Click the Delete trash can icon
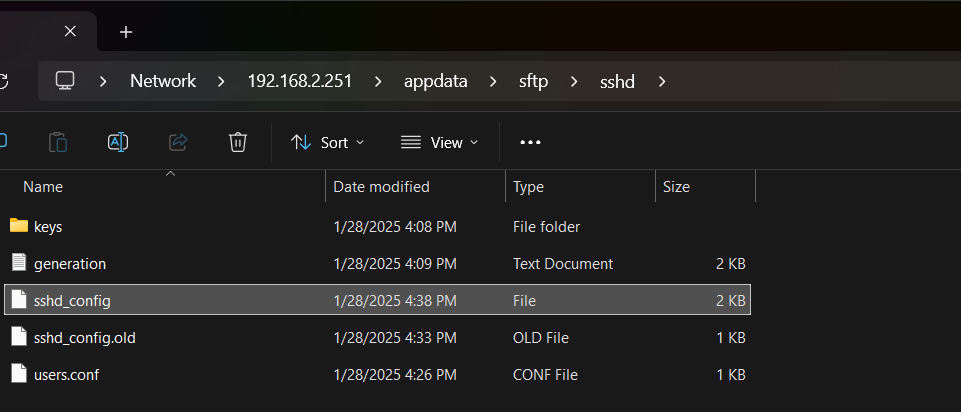 (238, 142)
